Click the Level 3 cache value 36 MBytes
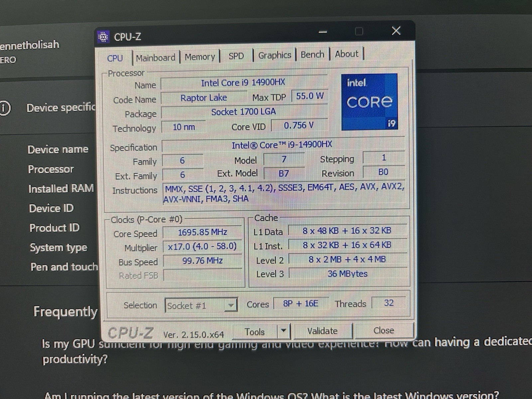Viewport: 532px width, 399px height. point(347,274)
